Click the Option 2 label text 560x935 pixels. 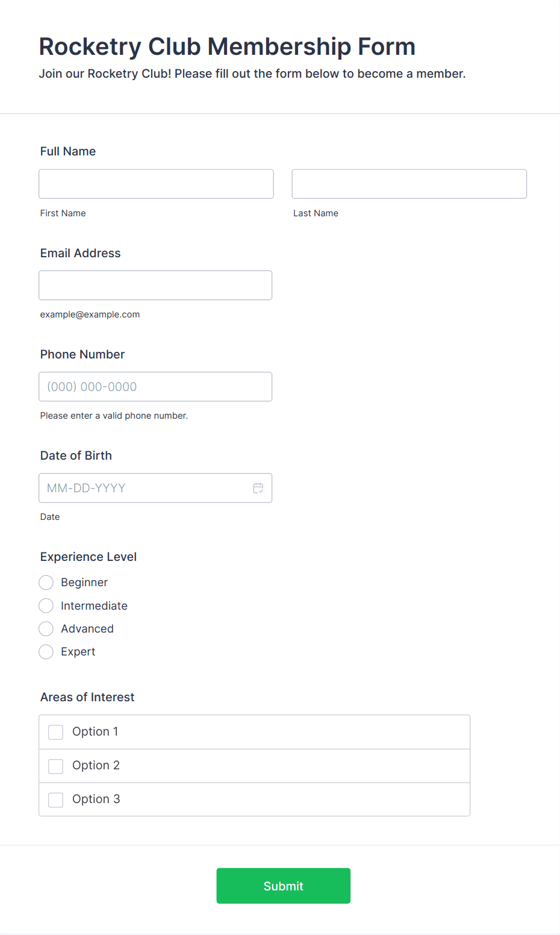[x=96, y=765]
